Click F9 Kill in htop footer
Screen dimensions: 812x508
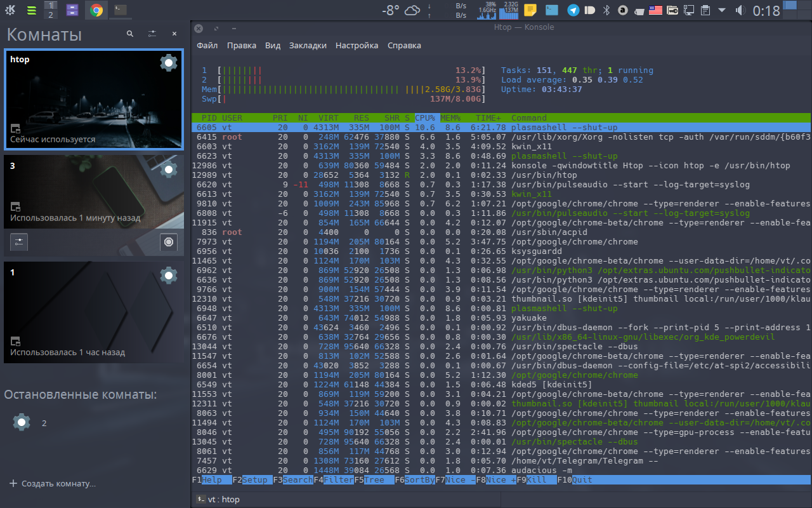(x=537, y=480)
